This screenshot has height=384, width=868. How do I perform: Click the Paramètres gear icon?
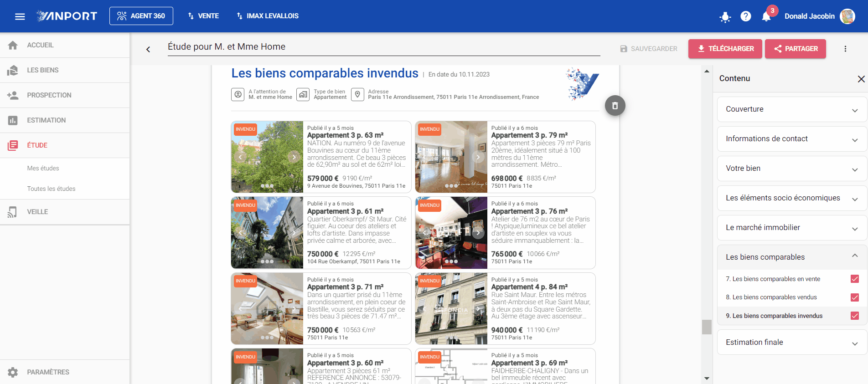pos(13,372)
